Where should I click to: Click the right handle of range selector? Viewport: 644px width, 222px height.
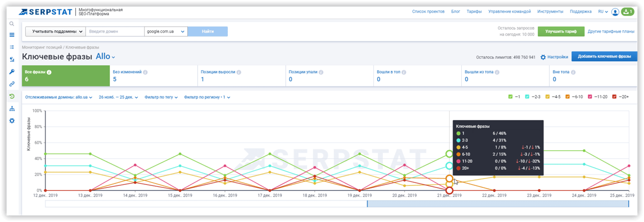(629, 204)
